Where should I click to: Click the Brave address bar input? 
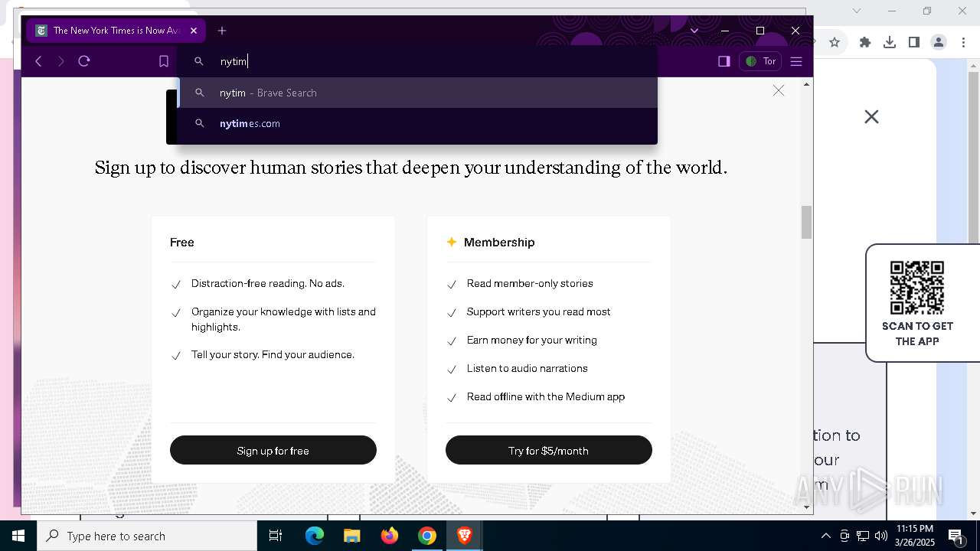[418, 61]
